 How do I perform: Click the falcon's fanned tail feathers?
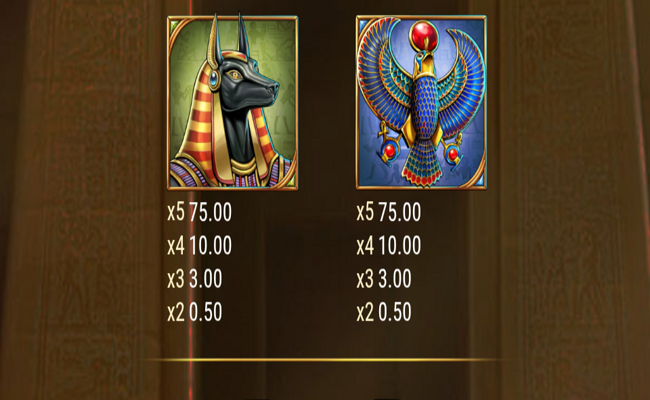422,165
